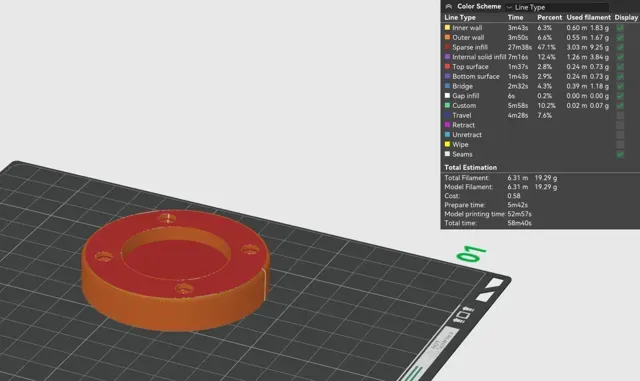The width and height of the screenshot is (640, 381).
Task: Click the white seam line on model
Action: 266,285
